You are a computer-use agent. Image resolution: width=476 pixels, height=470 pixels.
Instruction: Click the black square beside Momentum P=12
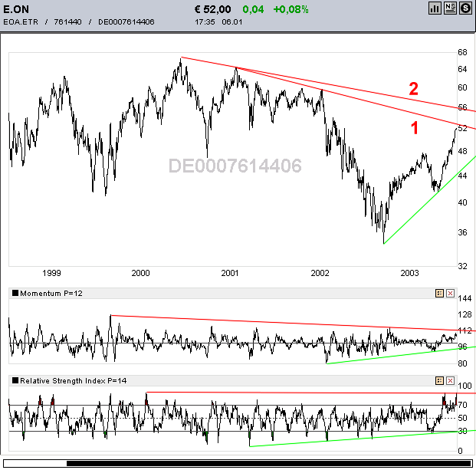coord(15,293)
